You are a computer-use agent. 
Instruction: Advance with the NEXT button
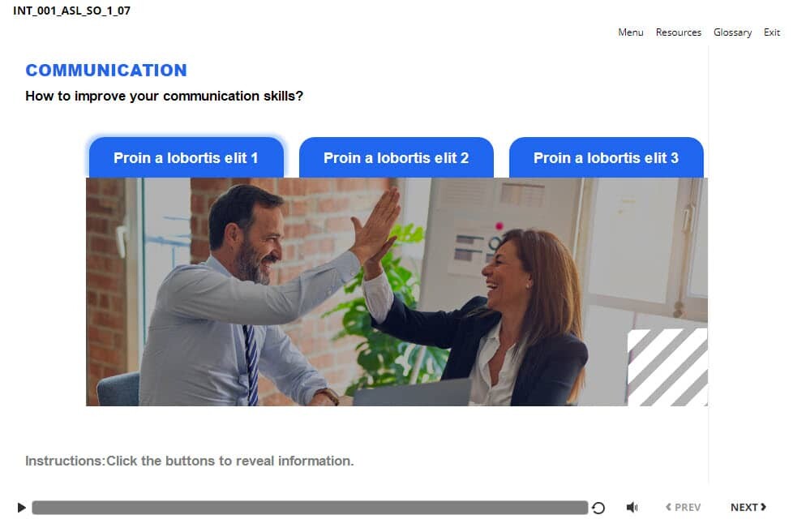pos(748,507)
